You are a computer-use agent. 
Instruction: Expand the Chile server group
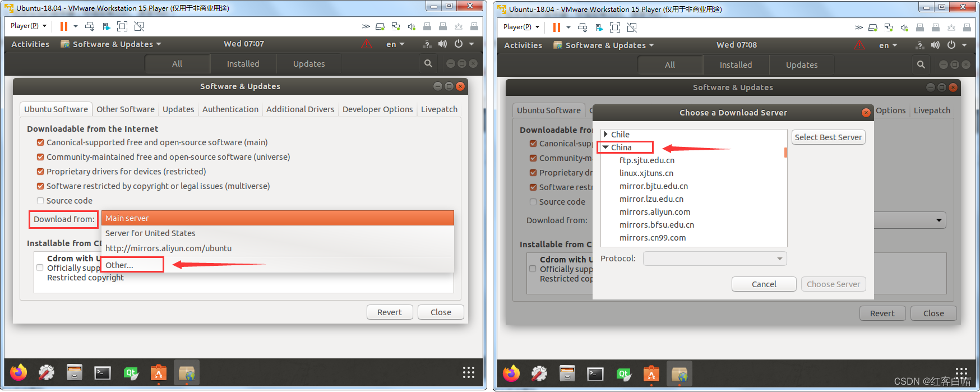pyautogui.click(x=605, y=135)
